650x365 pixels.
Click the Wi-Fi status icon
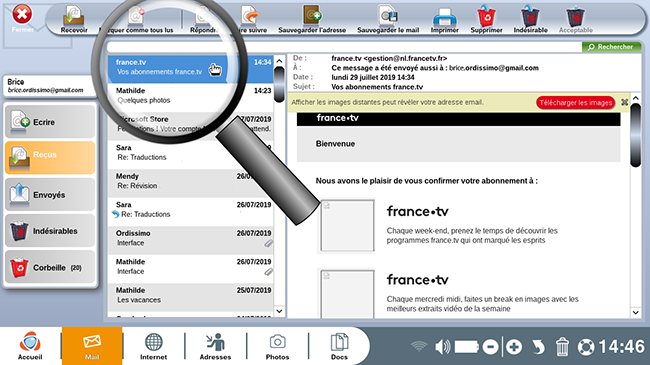tap(419, 346)
